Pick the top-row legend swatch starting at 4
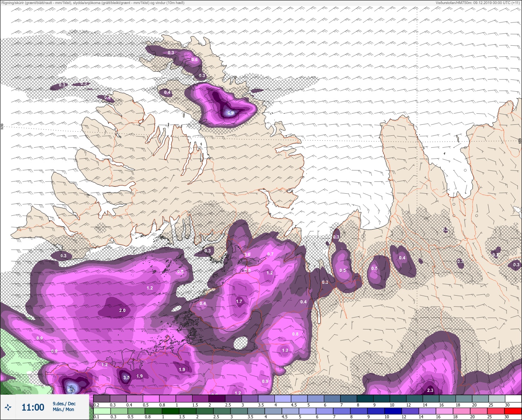Image resolution: width=522 pixels, height=420 pixels. tap(283, 398)
